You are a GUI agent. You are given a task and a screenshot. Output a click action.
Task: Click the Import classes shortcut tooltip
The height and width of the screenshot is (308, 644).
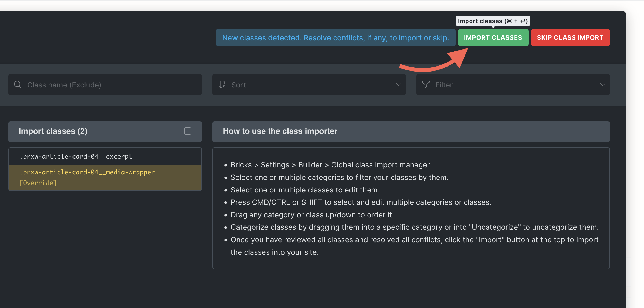point(493,21)
